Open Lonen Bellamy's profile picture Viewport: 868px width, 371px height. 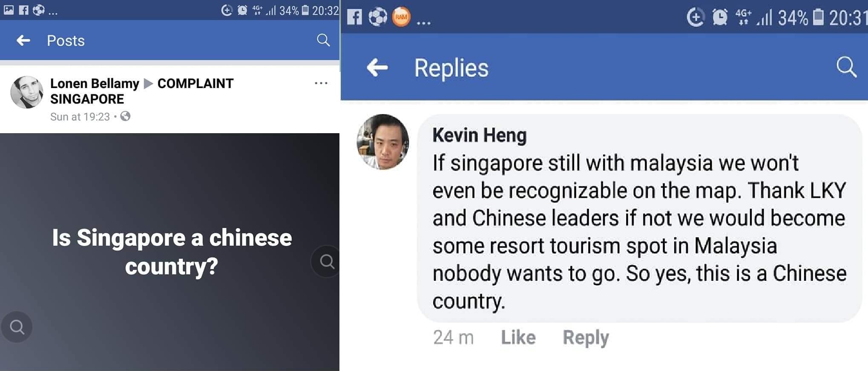point(26,92)
